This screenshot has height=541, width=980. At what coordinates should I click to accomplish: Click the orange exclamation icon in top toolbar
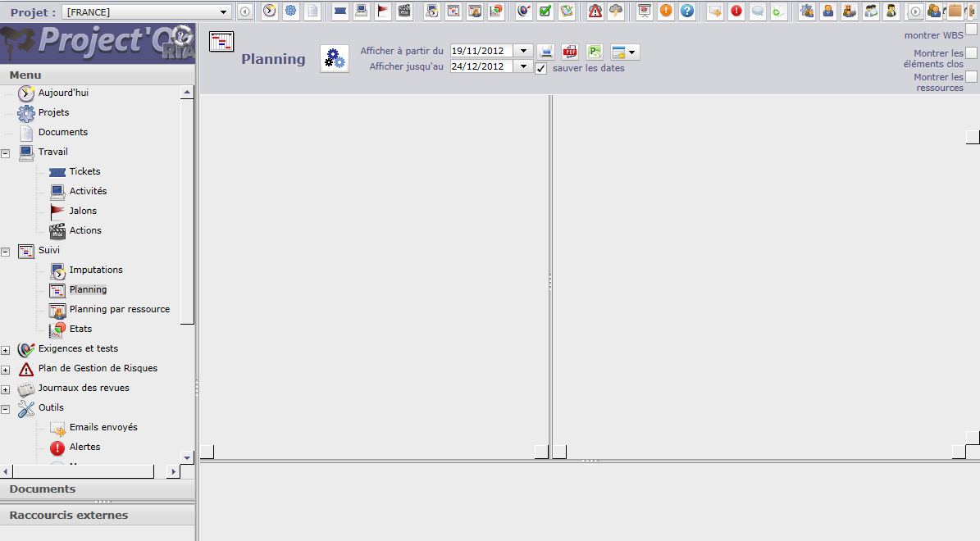coord(666,11)
